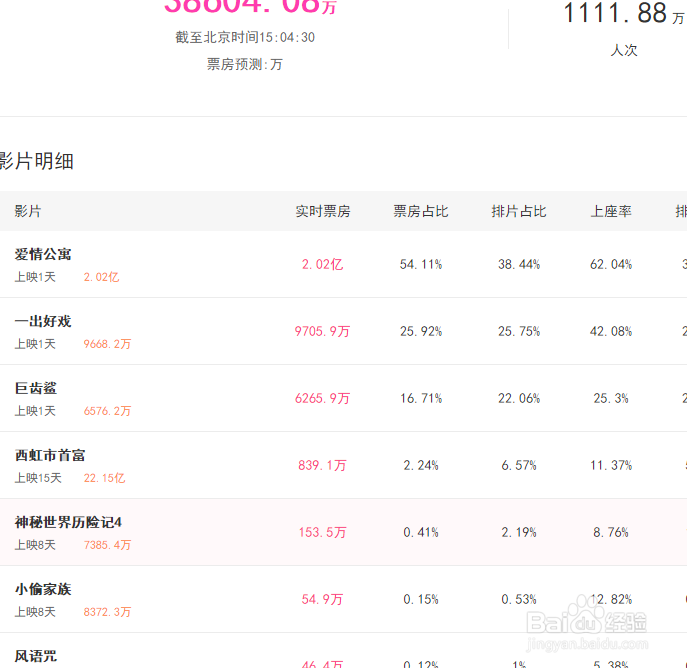Click the 影片明细 section heading

point(37,162)
